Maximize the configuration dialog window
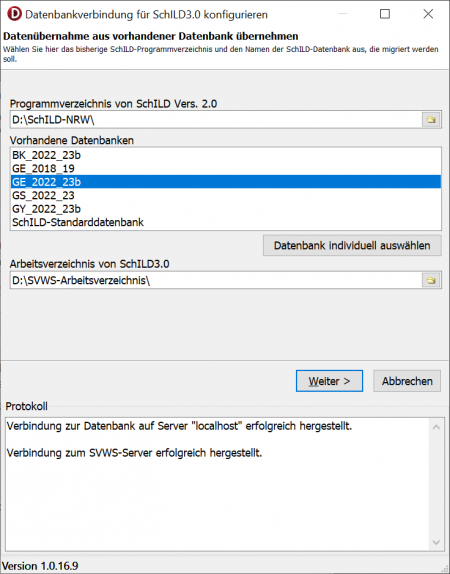This screenshot has width=450, height=574. 385,14
